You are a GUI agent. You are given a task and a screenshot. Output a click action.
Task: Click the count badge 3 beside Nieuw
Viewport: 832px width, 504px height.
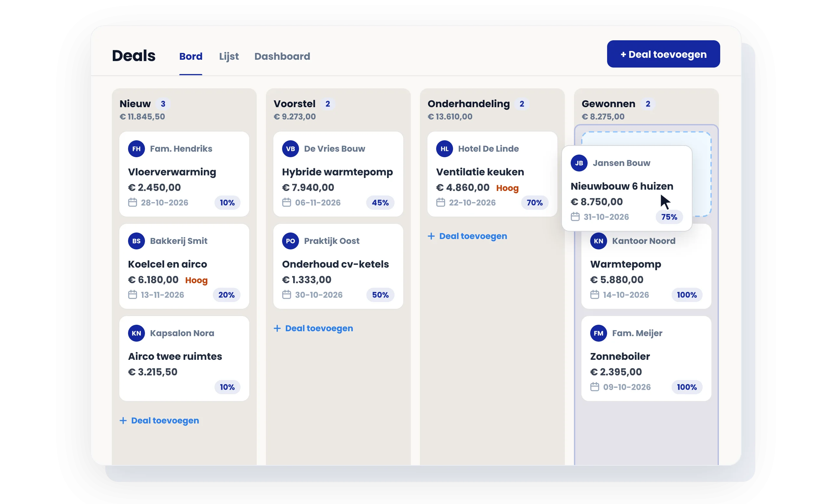click(x=163, y=104)
